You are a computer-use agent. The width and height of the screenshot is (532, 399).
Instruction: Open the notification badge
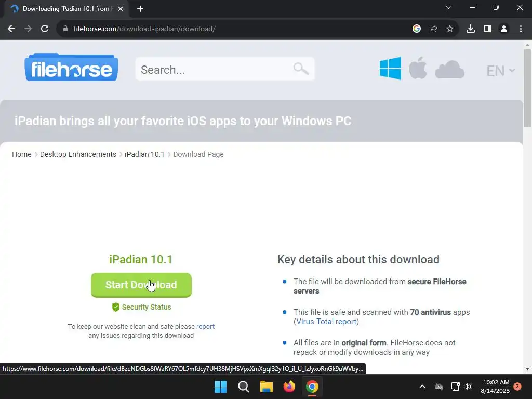[517, 387]
